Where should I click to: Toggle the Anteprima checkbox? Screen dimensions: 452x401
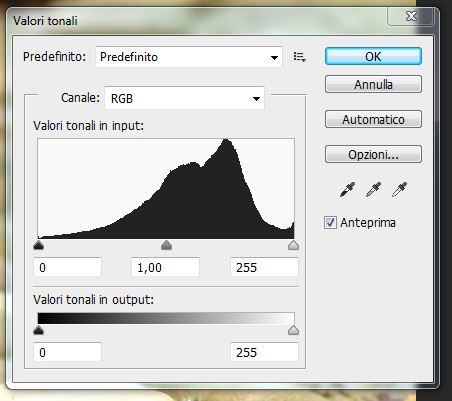coord(330,222)
